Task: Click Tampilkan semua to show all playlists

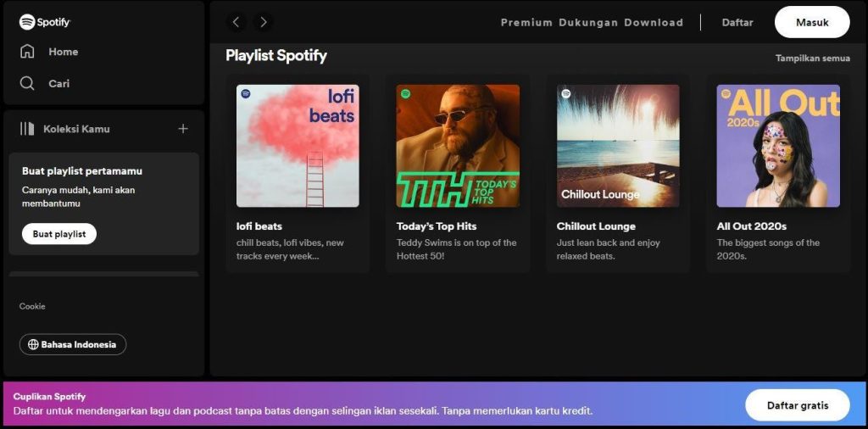Action: [812, 58]
